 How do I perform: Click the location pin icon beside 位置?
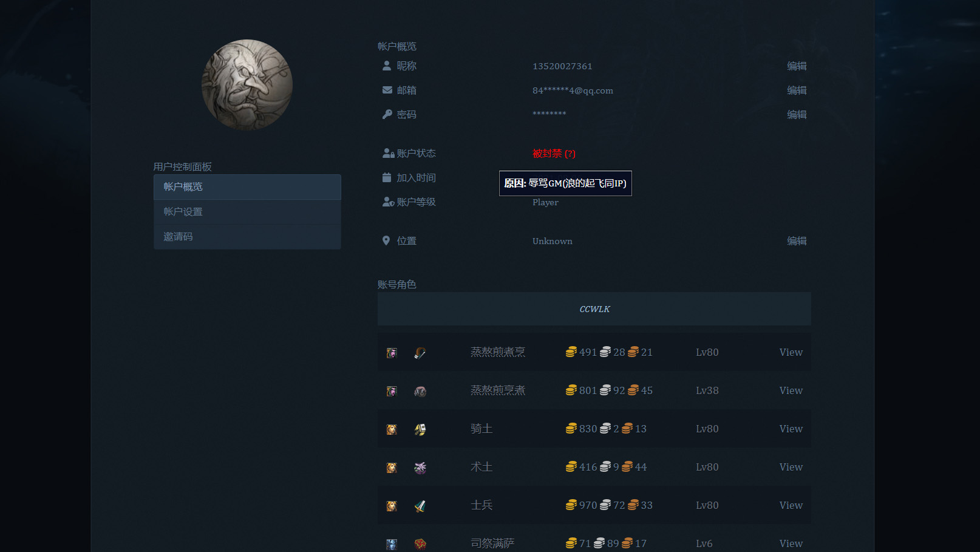tap(386, 240)
